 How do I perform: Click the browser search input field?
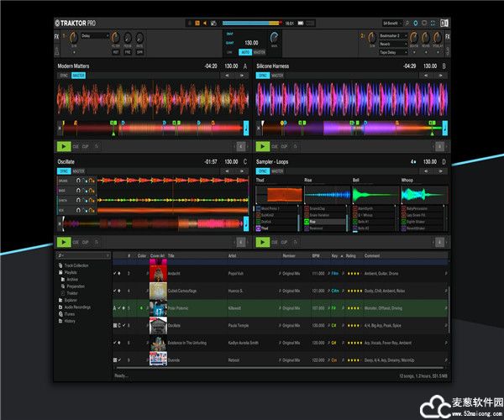[x=84, y=255]
